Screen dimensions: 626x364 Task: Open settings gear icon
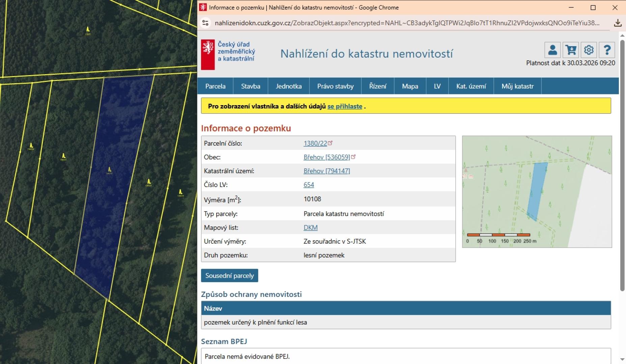click(589, 50)
